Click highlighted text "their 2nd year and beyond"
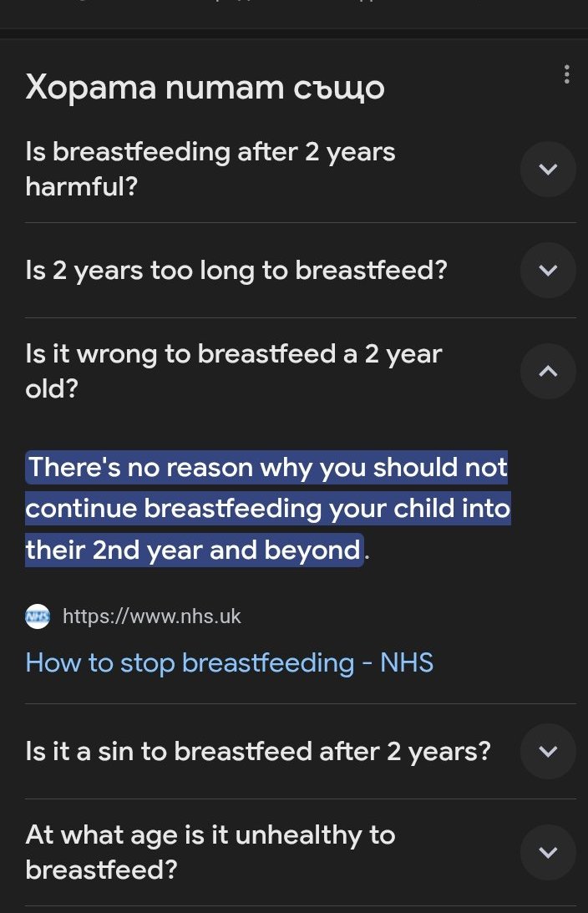The height and width of the screenshot is (913, 588). coord(192,550)
